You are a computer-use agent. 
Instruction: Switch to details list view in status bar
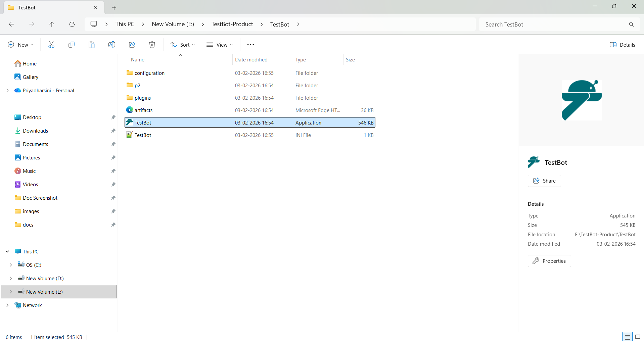[x=627, y=337]
